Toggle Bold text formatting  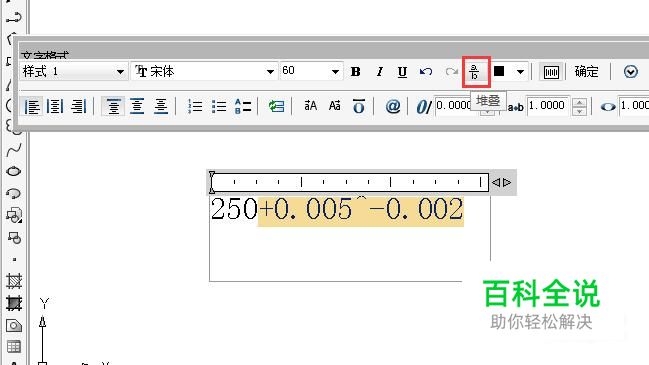355,72
